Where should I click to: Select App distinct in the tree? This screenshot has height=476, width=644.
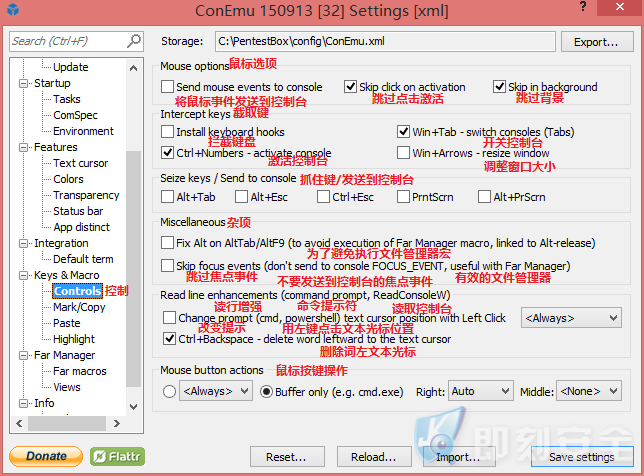coord(81,227)
